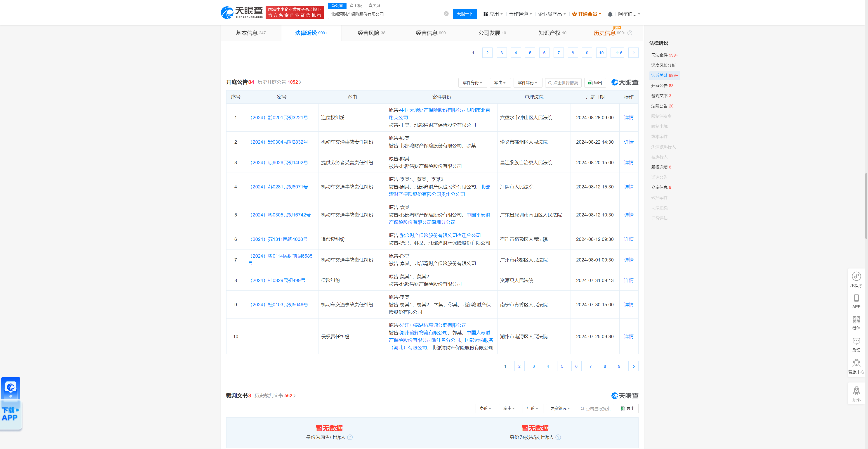Open the user account 阿尔伯... dropdown

click(629, 14)
